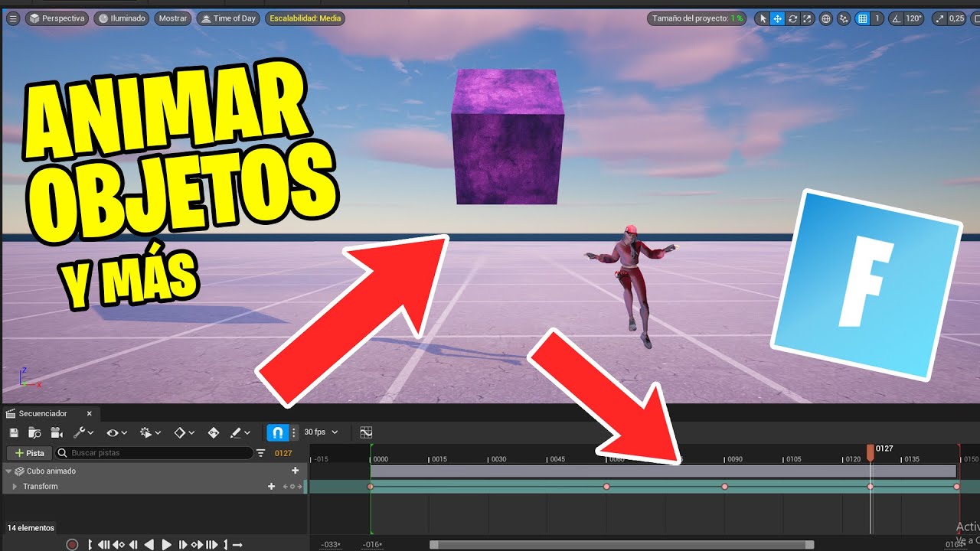
Task: Change the 120° rotation snap value
Action: 914,18
